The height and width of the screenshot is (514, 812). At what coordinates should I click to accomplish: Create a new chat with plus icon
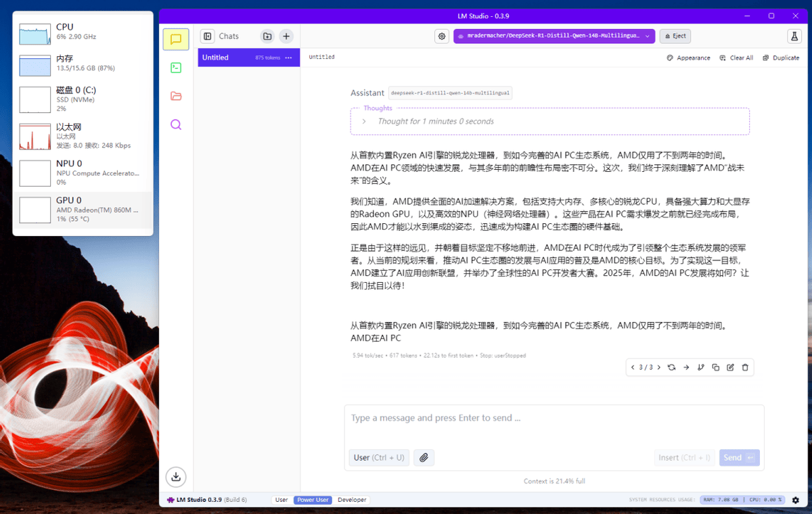(286, 37)
